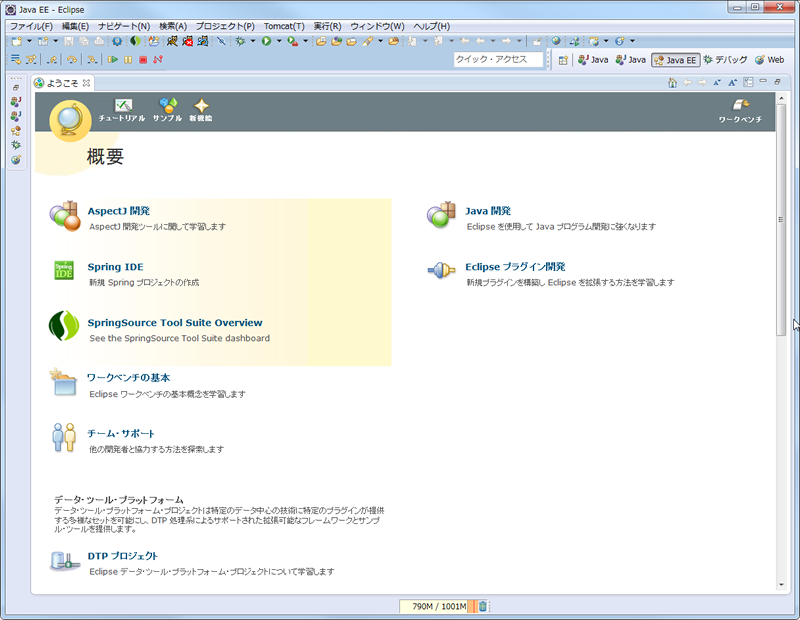Click the Open Perspective icon
This screenshot has width=800, height=620.
tap(563, 60)
